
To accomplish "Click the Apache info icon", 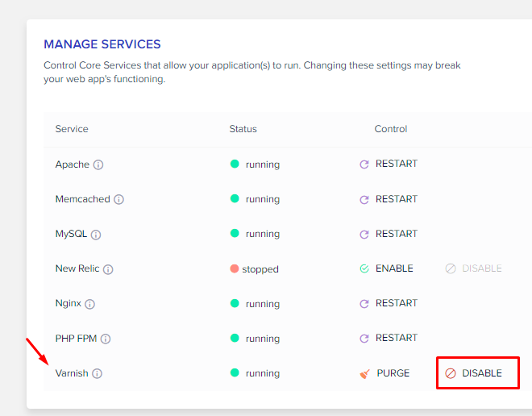I will [x=98, y=165].
